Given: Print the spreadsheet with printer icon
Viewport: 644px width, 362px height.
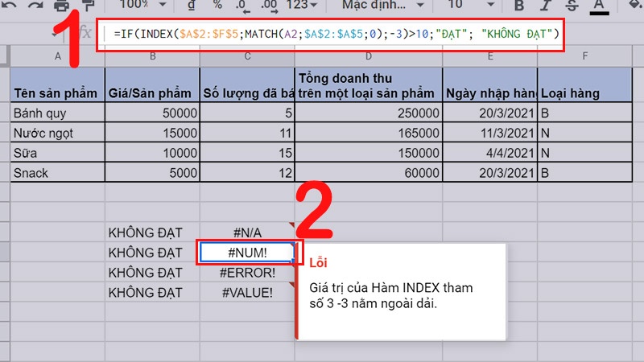Looking at the screenshot, I should 62,5.
